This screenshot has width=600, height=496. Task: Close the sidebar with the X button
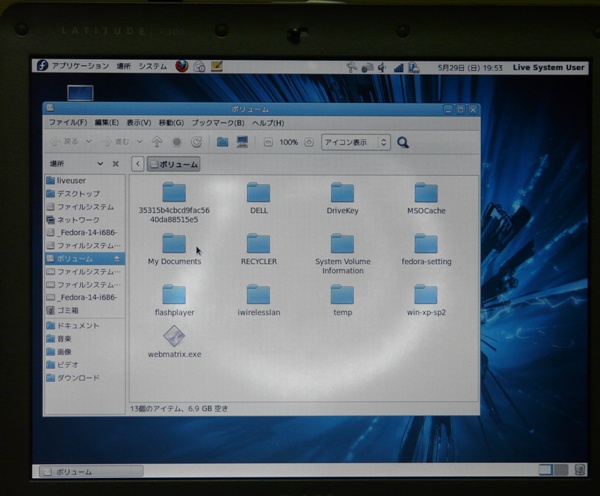coord(116,164)
